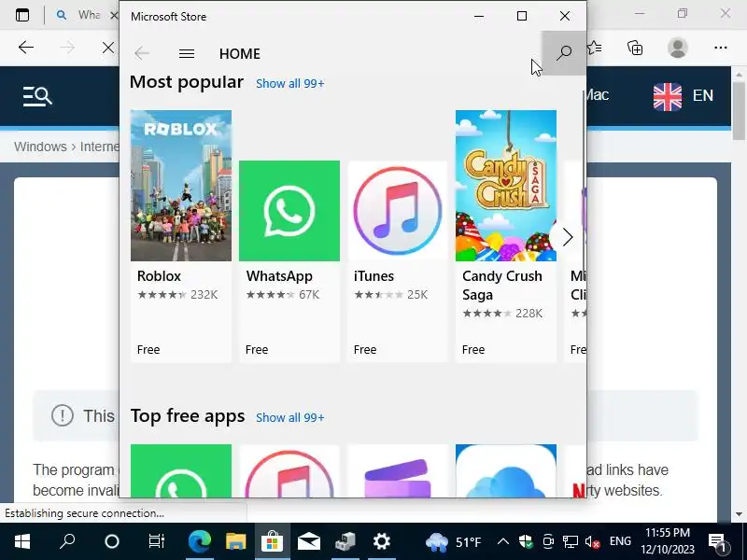This screenshot has width=747, height=560.
Task: Open Windows Start menu
Action: (21, 541)
